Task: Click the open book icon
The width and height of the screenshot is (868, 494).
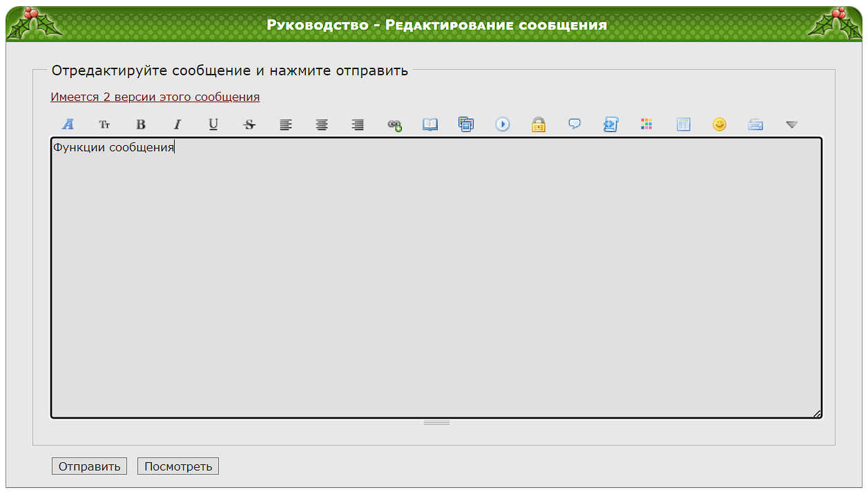Action: tap(430, 124)
